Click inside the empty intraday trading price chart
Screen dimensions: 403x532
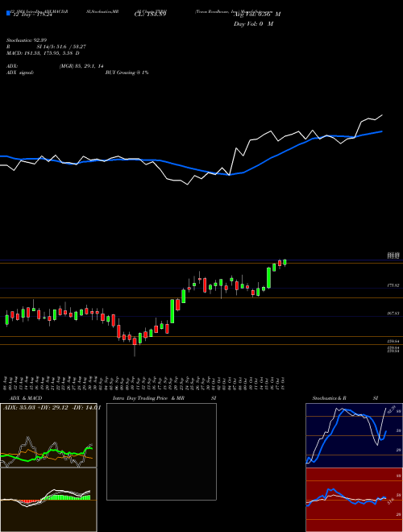[161, 451]
